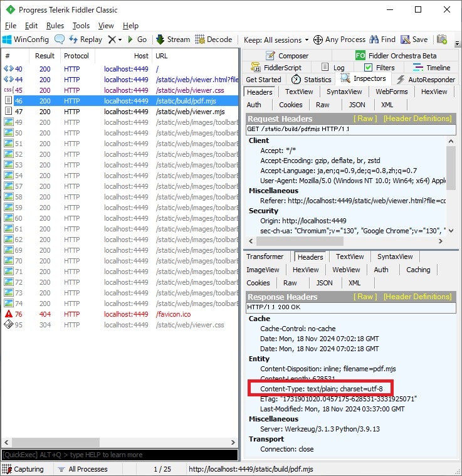Click the Go resume button

(137, 40)
